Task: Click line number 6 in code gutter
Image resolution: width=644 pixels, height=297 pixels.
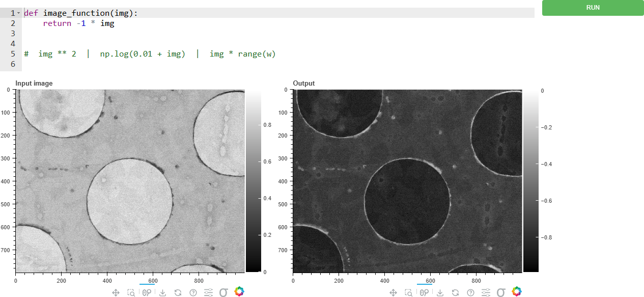Action: click(13, 64)
